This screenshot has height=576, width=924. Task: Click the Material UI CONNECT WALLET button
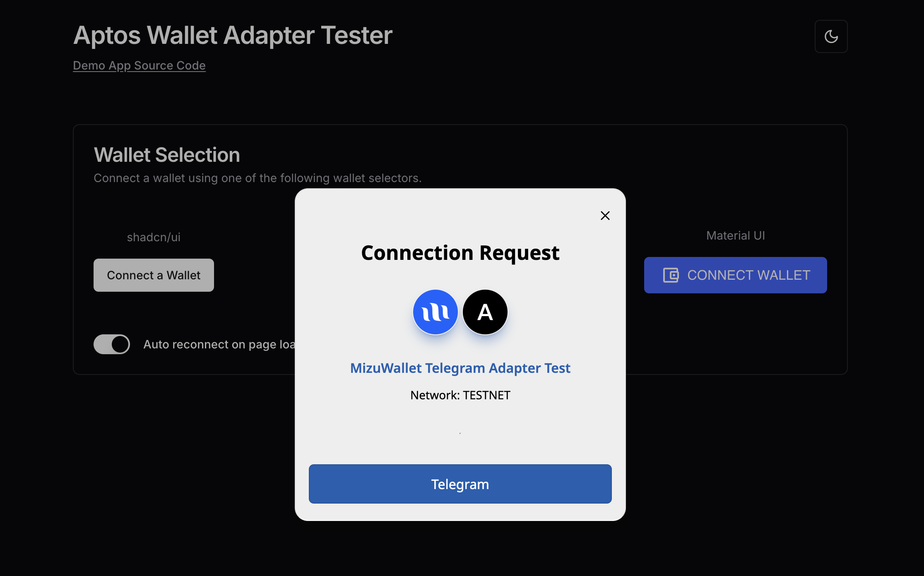pyautogui.click(x=735, y=275)
